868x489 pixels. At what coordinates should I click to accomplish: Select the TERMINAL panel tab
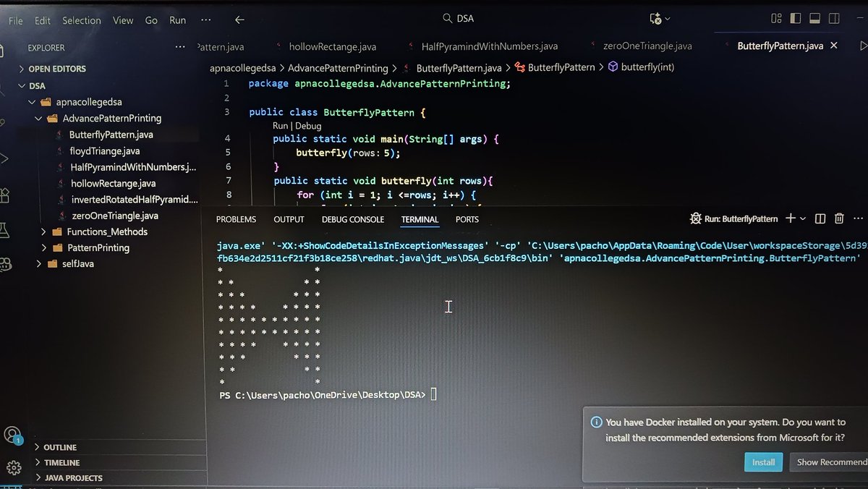tap(420, 219)
